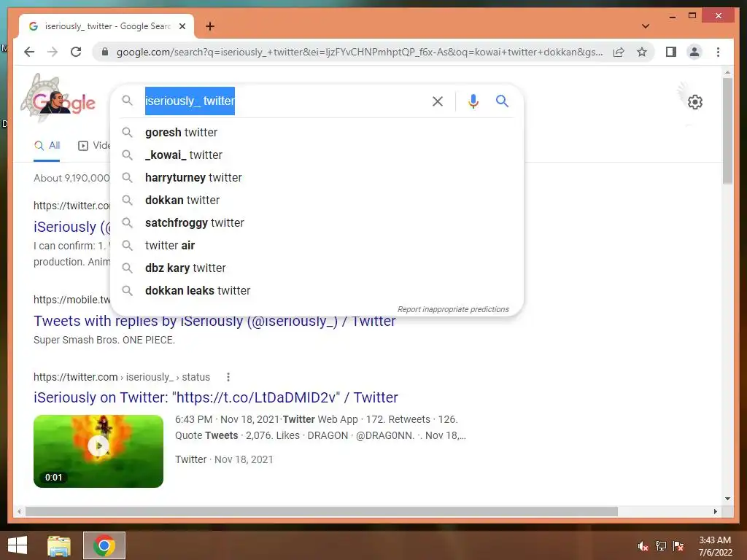The height and width of the screenshot is (560, 747).
Task: Click the vertical scrollbar thumb
Action: point(727,131)
